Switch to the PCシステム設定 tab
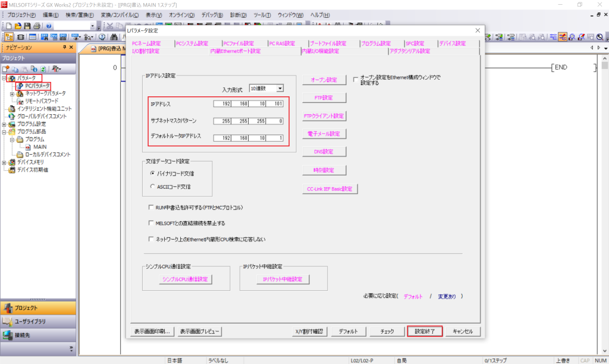Image resolution: width=609 pixels, height=364 pixels. point(192,43)
